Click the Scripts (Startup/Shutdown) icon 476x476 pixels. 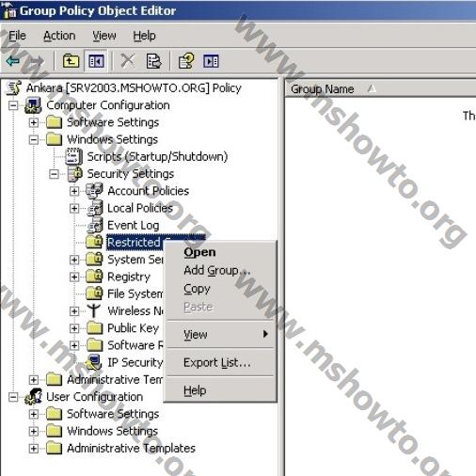pos(73,156)
